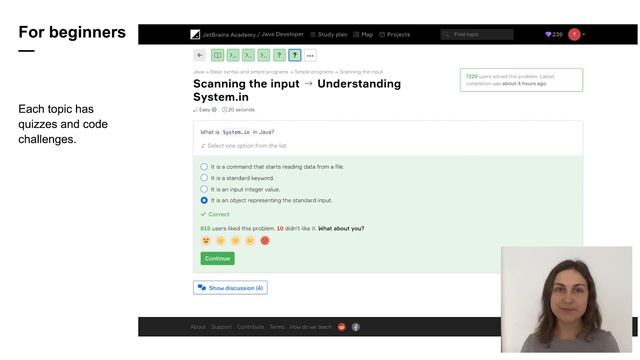The width and height of the screenshot is (640, 360).
Task: Click the 'Correct' result text
Action: coord(219,214)
